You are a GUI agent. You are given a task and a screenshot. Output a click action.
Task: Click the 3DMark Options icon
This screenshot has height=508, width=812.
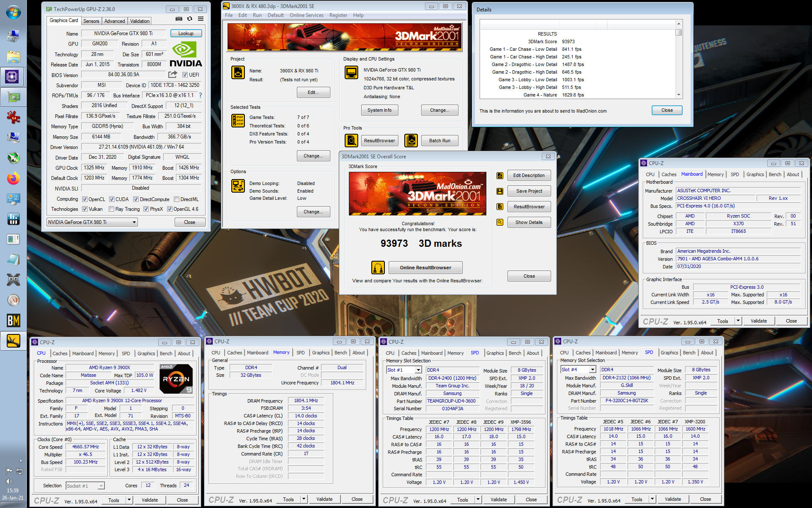(x=238, y=186)
